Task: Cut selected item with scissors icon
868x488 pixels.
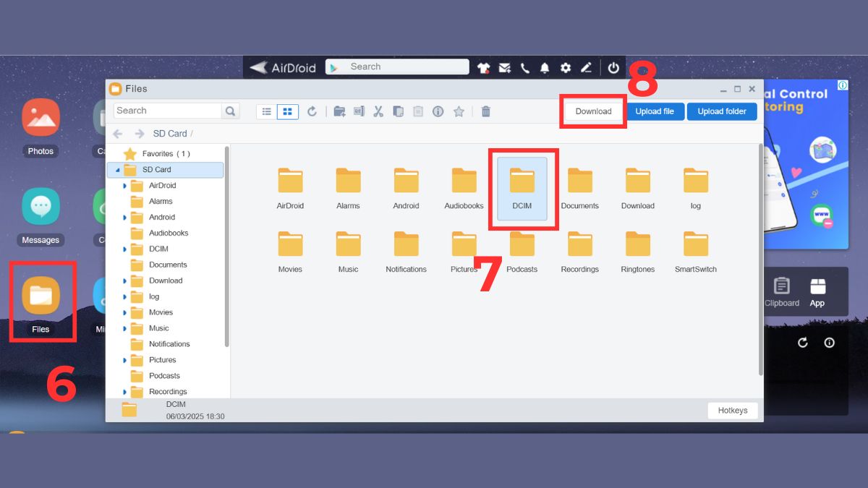Action: tap(378, 111)
